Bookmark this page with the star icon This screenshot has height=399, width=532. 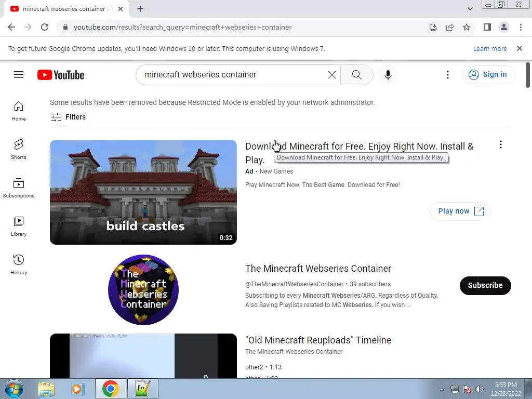[x=467, y=27]
